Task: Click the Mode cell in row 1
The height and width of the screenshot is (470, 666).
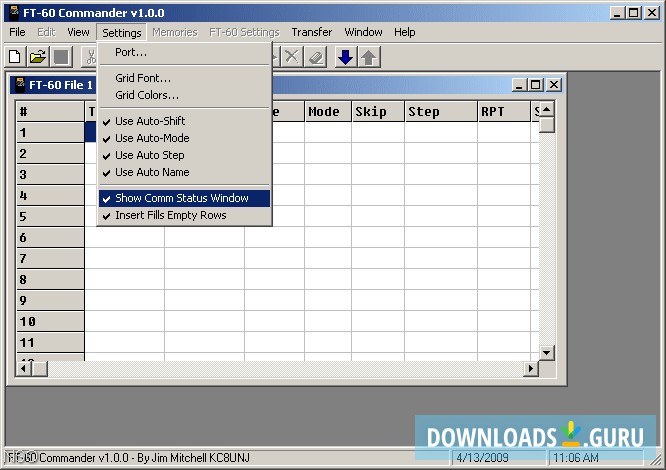Action: pyautogui.click(x=328, y=132)
